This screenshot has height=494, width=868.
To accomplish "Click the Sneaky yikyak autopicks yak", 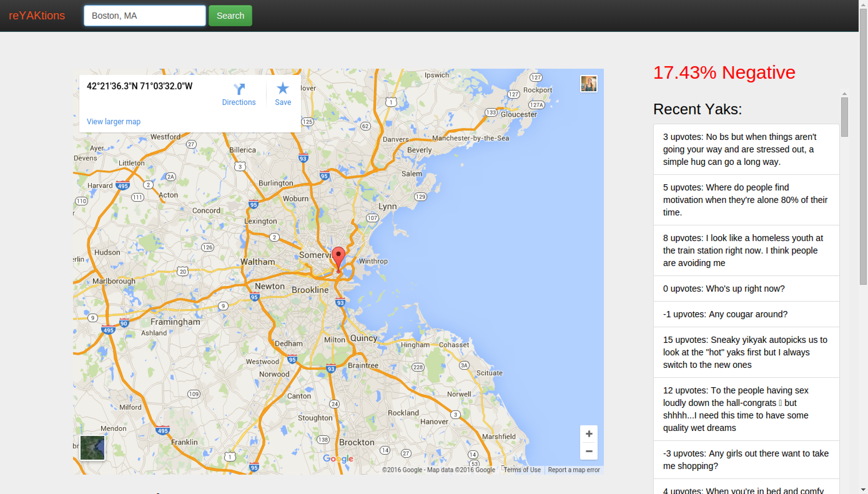I will point(746,352).
